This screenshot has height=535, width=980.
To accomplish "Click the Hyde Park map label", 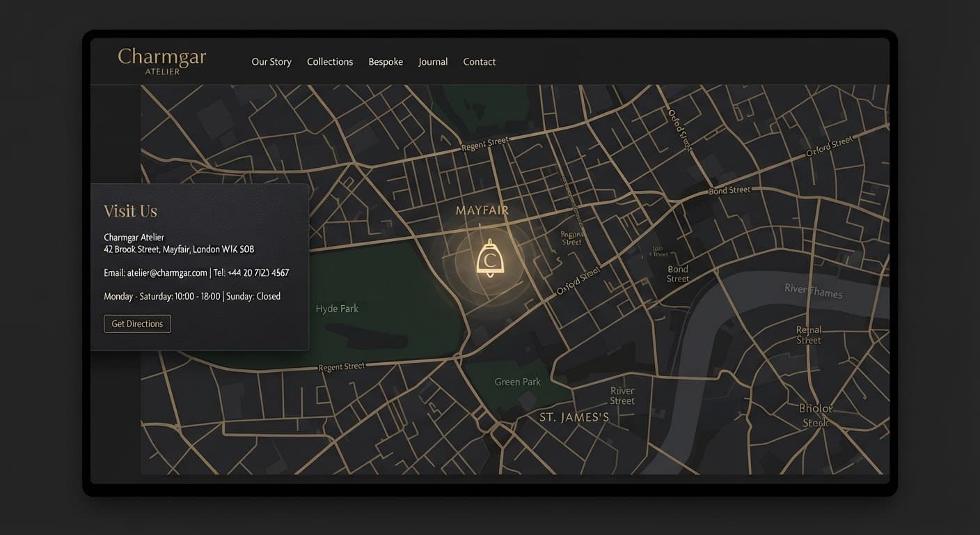I will click(x=337, y=309).
